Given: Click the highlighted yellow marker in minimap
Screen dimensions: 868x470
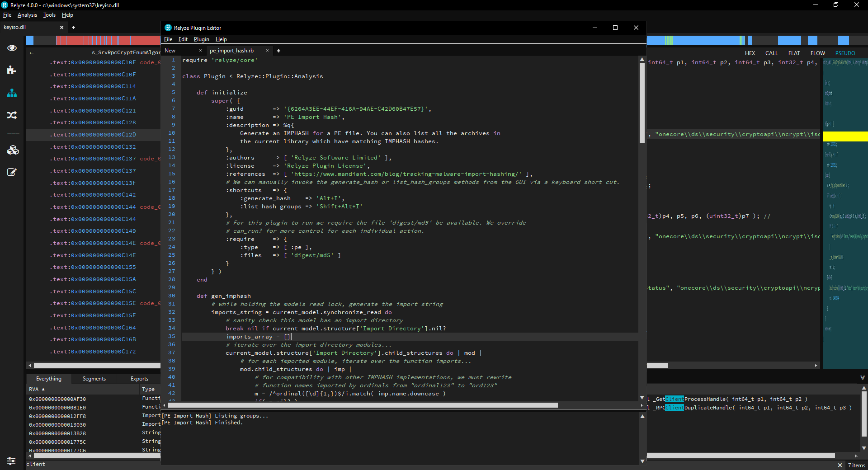Looking at the screenshot, I should [844, 136].
